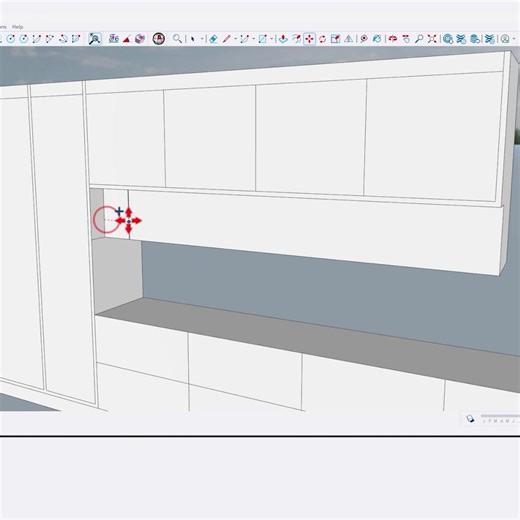Select the Pan hand tool
Image resolution: width=520 pixels, height=520 pixels.
click(x=406, y=39)
